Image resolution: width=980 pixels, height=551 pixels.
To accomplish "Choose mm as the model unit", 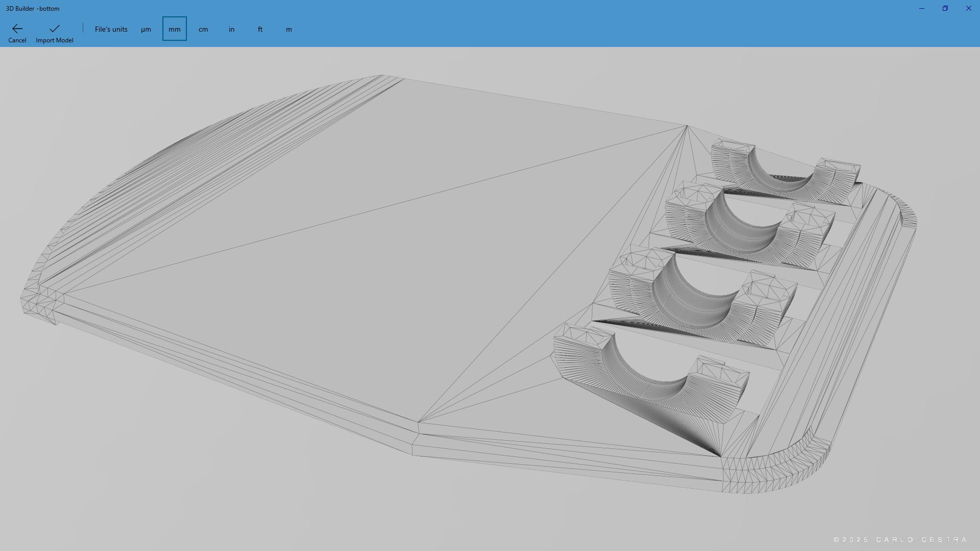I will 175,29.
